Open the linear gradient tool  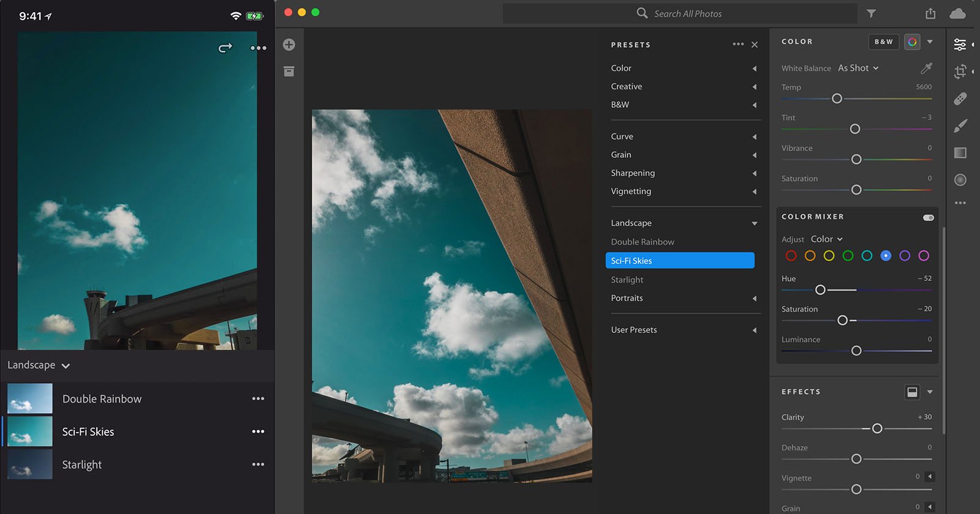[x=960, y=152]
